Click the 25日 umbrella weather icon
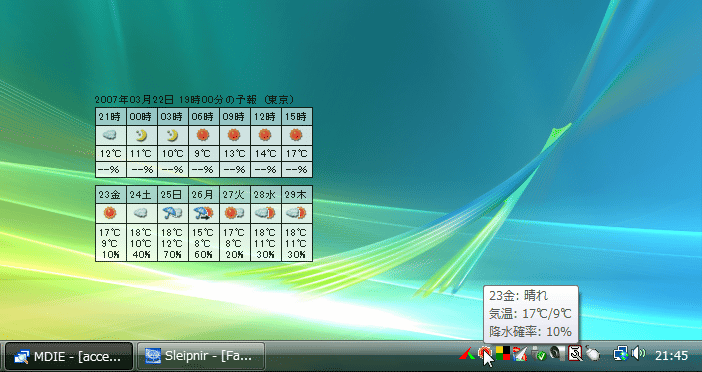 pos(172,213)
